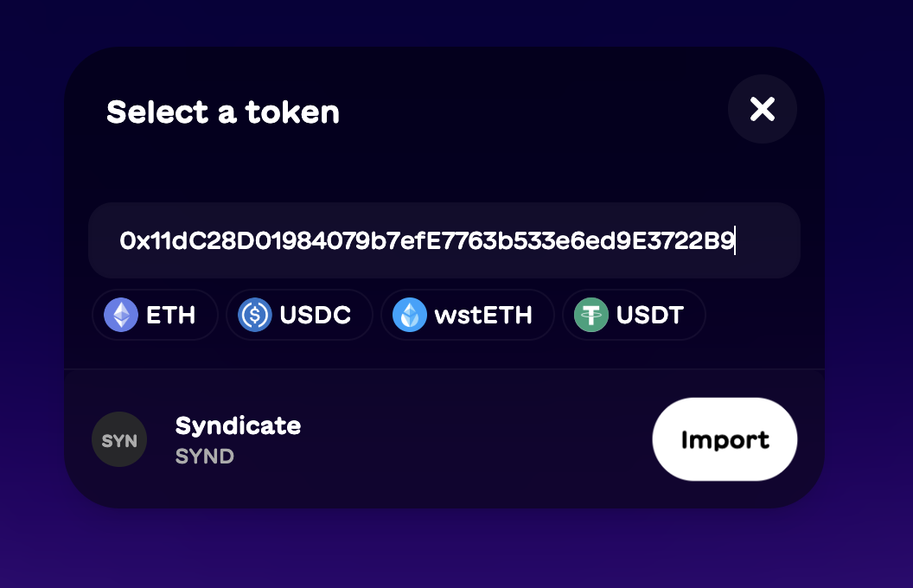Click empty space right of USDT chip
This screenshot has width=913, height=588.
(x=761, y=315)
